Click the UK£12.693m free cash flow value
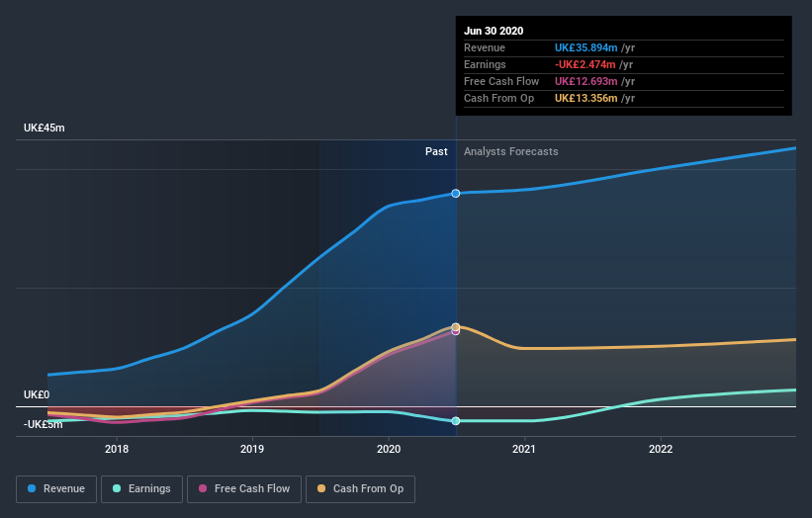 [x=586, y=81]
